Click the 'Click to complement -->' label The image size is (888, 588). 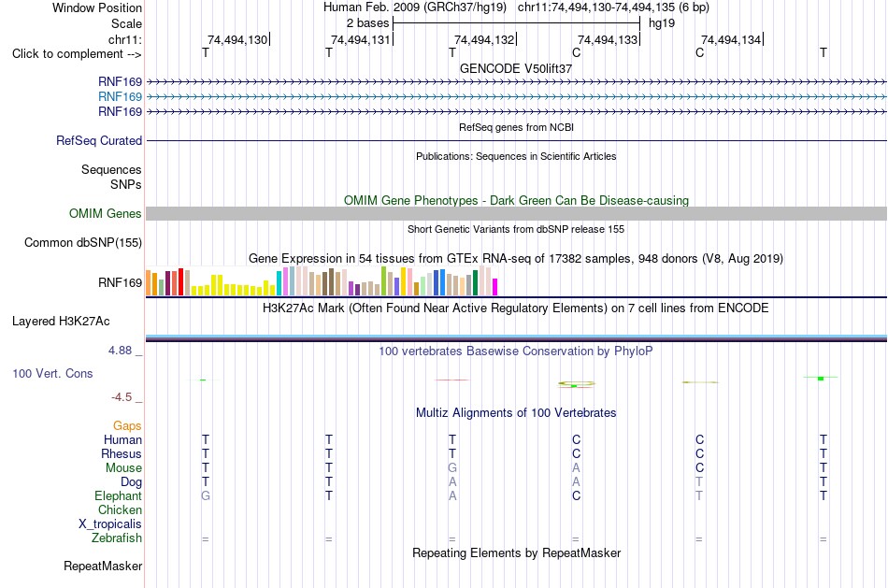coord(77,54)
